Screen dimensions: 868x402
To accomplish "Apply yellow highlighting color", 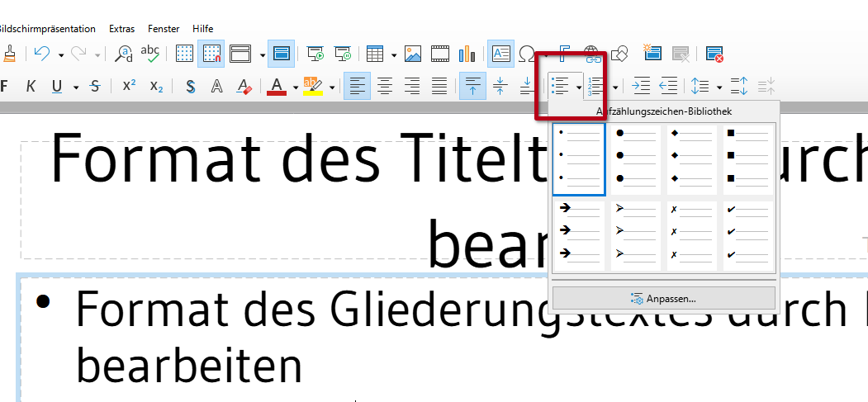I will 313,87.
